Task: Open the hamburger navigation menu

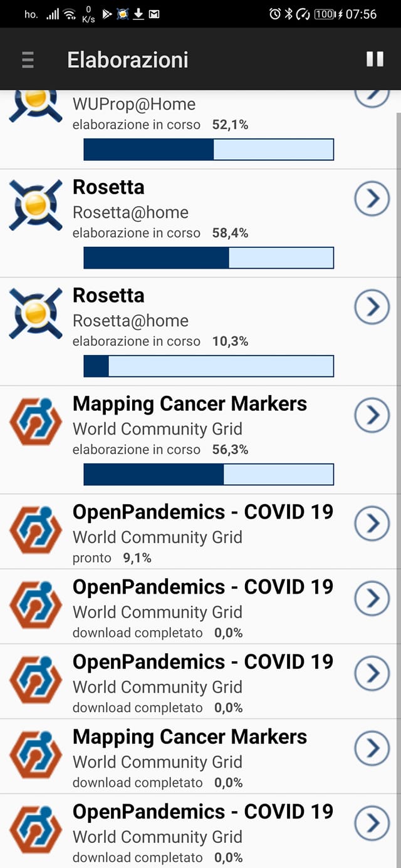Action: (x=28, y=59)
